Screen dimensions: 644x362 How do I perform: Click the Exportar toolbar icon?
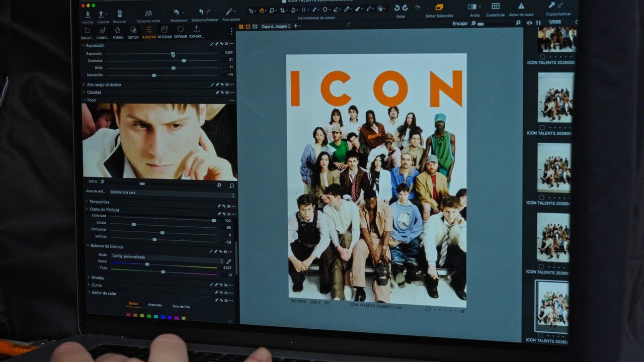[101, 15]
